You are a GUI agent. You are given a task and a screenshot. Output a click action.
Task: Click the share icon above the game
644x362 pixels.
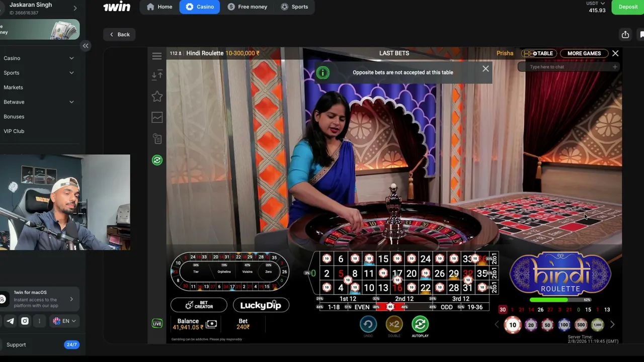[625, 34]
